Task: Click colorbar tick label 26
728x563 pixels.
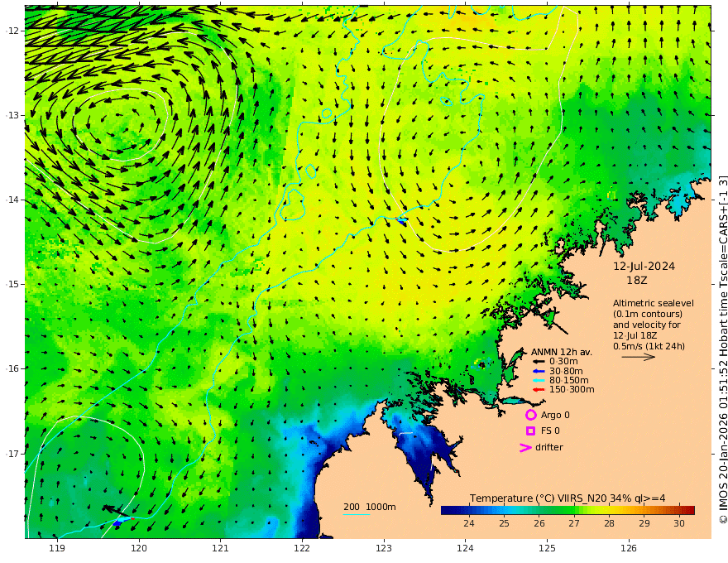Action: (539, 523)
